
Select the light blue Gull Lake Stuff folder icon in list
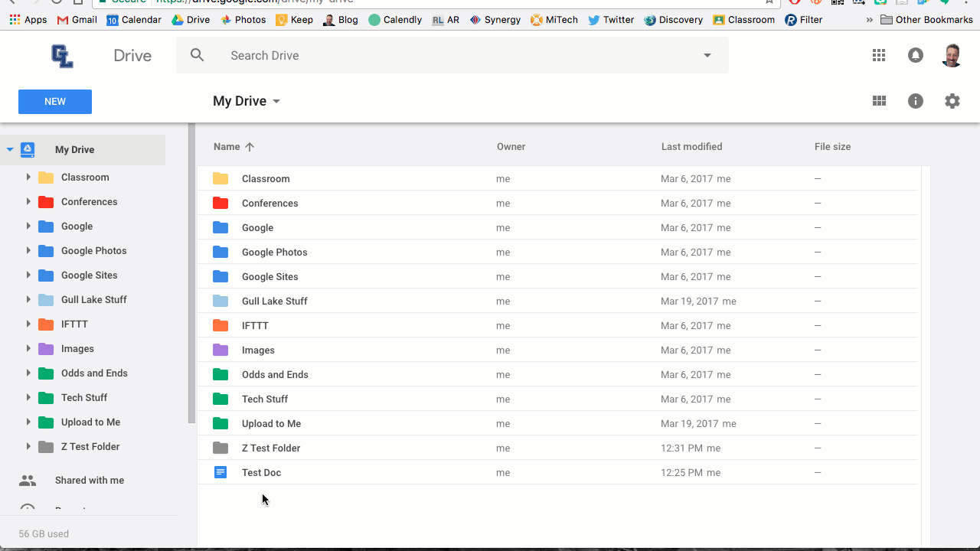coord(220,301)
